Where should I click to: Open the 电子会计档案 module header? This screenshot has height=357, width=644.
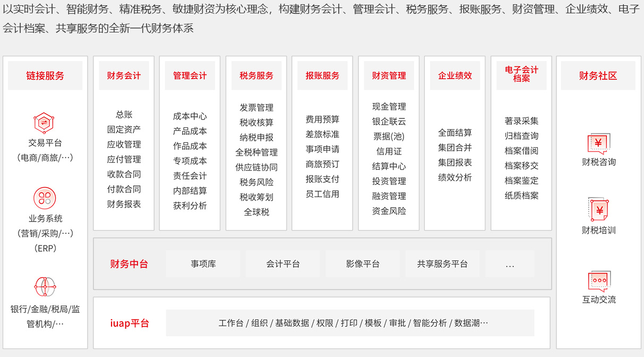coord(521,74)
